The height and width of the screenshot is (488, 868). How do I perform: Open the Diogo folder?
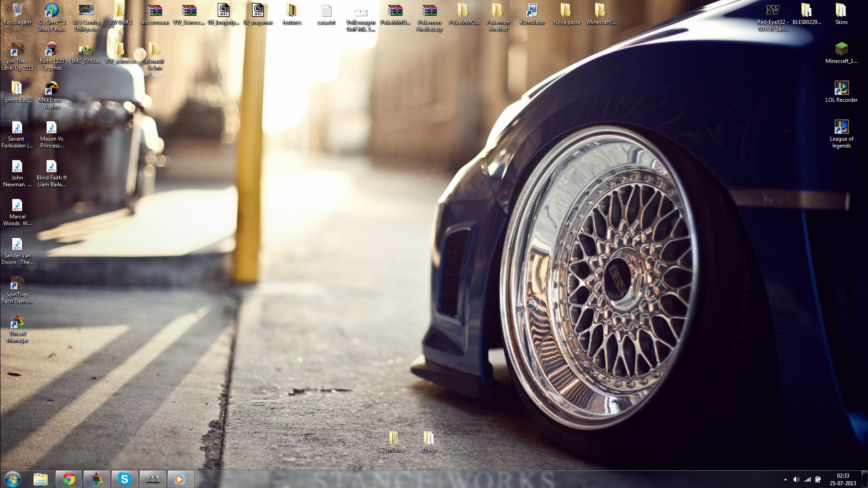(429, 441)
